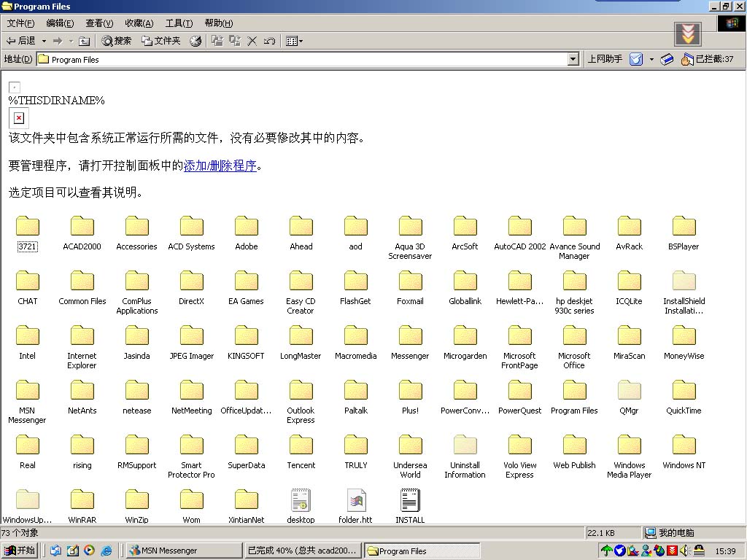Select the INSTALL text file
This screenshot has width=747, height=560.
coord(410,507)
